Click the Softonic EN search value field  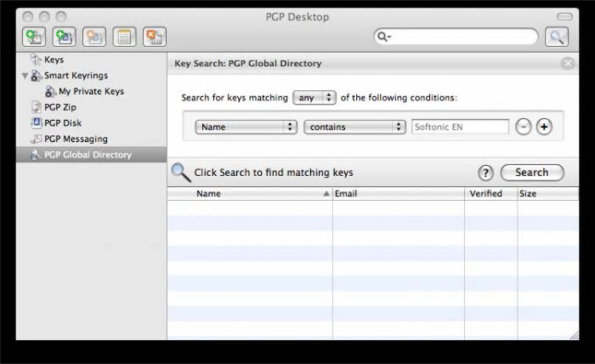pyautogui.click(x=460, y=127)
